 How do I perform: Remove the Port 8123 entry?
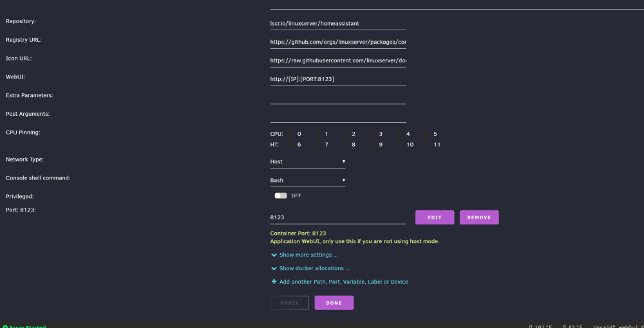(x=479, y=217)
